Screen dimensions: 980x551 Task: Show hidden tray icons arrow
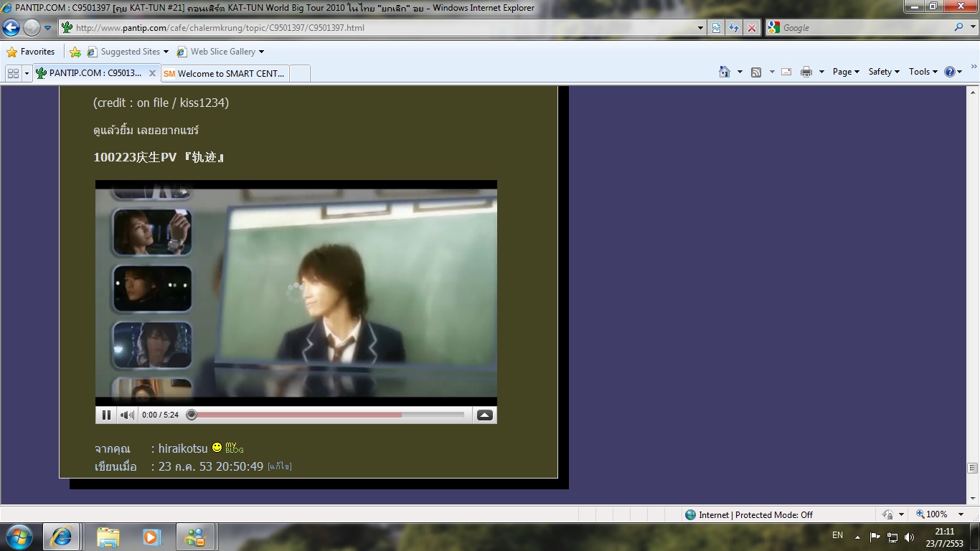[x=857, y=537]
